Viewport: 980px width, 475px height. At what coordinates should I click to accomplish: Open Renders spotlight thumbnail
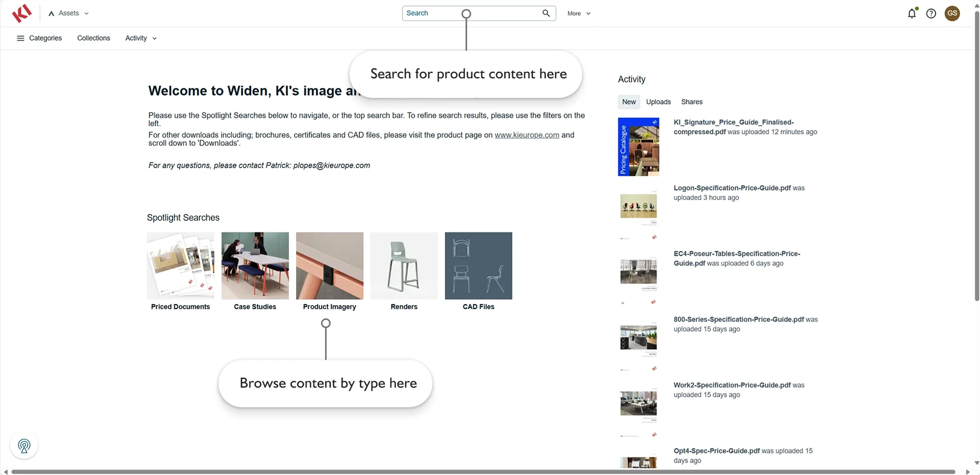(404, 266)
